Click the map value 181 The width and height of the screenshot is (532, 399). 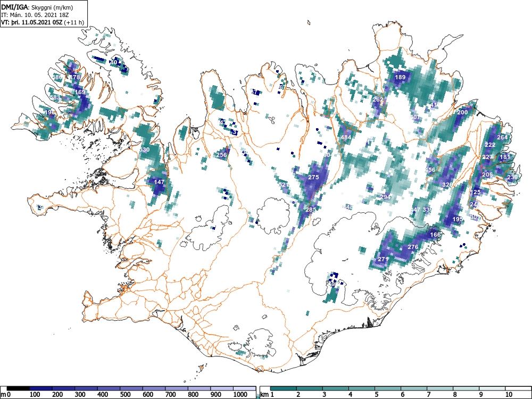click(x=505, y=157)
